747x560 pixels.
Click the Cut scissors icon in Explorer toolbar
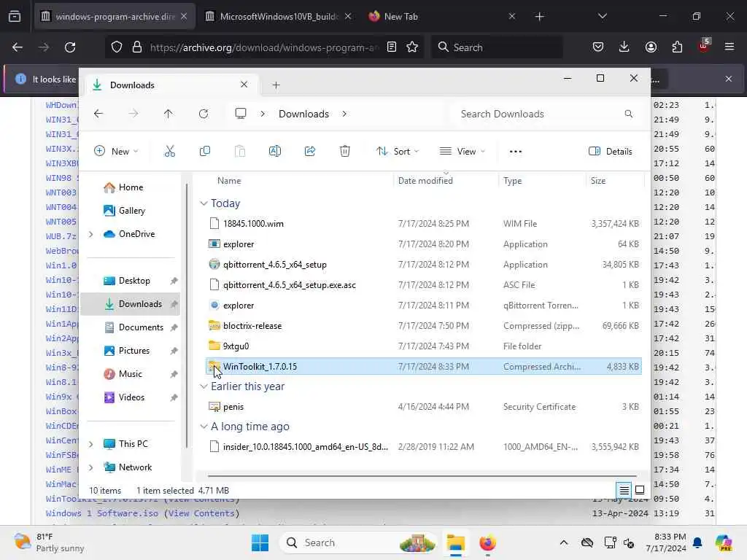click(x=169, y=152)
